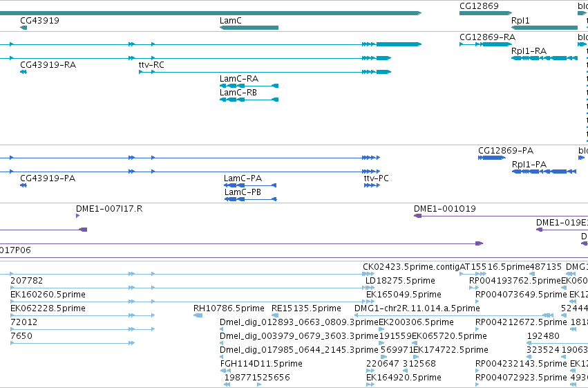This screenshot has height=388, width=588.
Task: Select the CG12869-PA protein label
Action: click(506, 151)
